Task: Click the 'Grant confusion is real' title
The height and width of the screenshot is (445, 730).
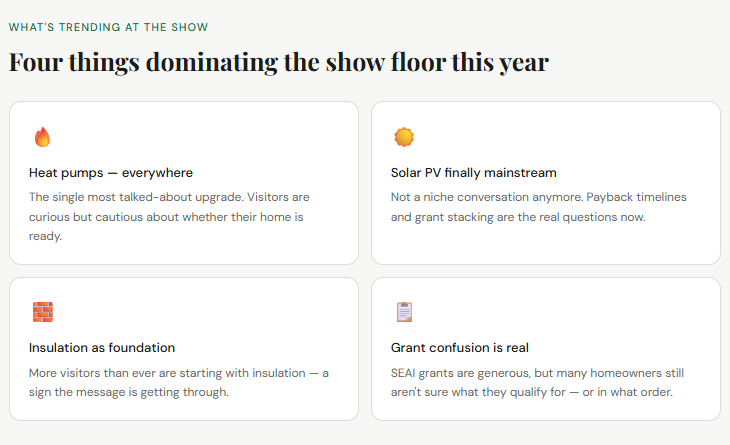Action: tap(459, 348)
